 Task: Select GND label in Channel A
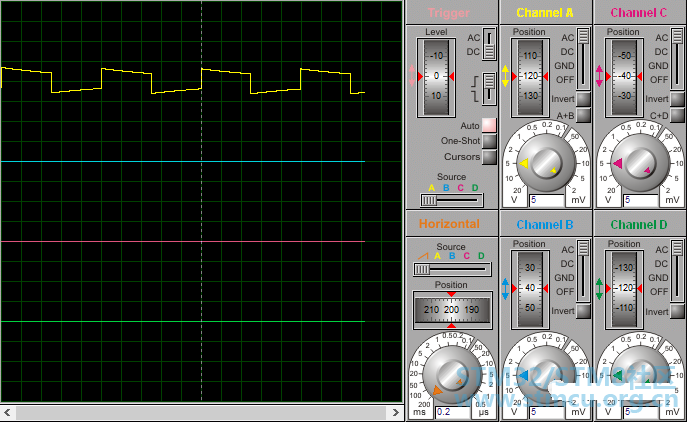coord(564,66)
